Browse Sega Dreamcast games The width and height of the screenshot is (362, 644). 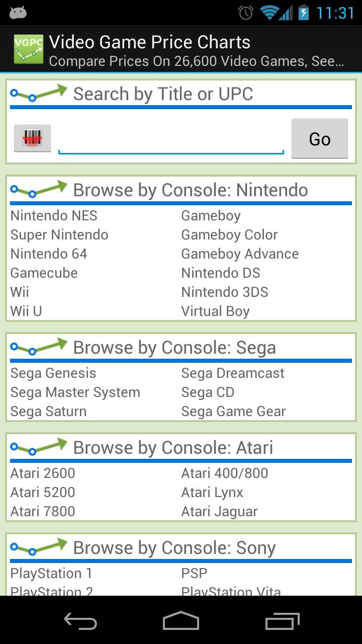(232, 373)
